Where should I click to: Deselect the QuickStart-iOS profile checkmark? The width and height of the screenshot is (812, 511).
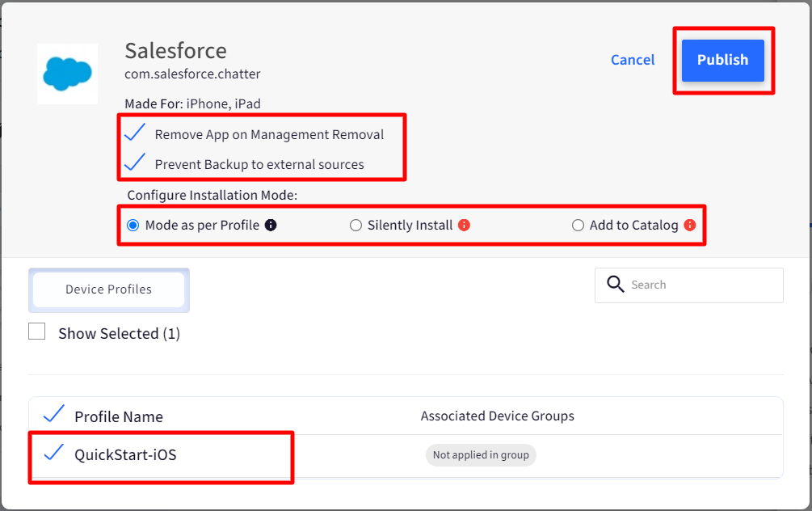click(53, 454)
